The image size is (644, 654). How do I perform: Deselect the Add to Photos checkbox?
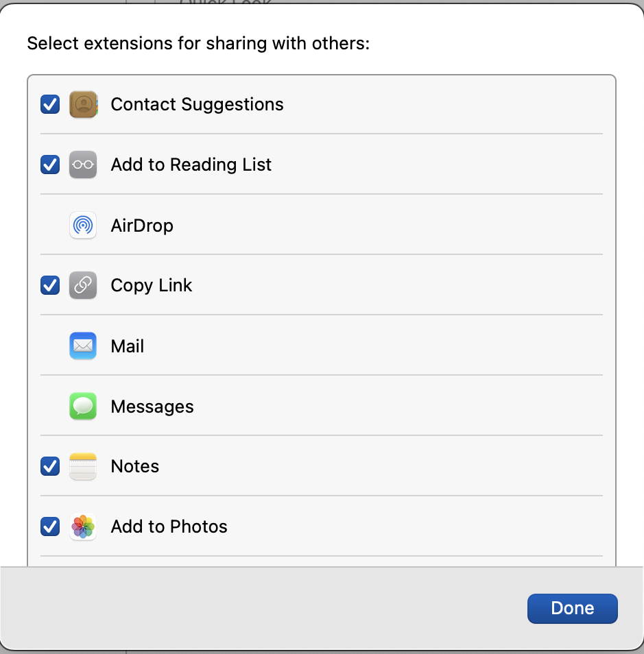[x=50, y=526]
